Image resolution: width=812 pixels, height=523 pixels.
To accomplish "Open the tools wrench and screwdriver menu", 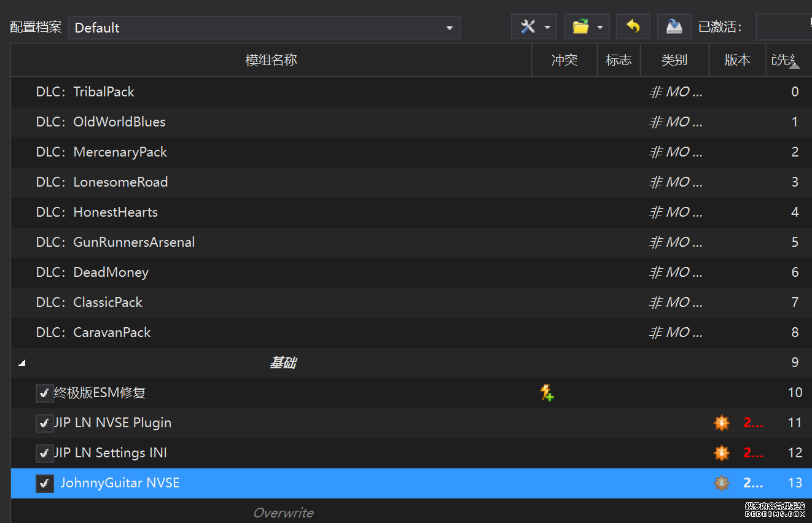I will (528, 27).
